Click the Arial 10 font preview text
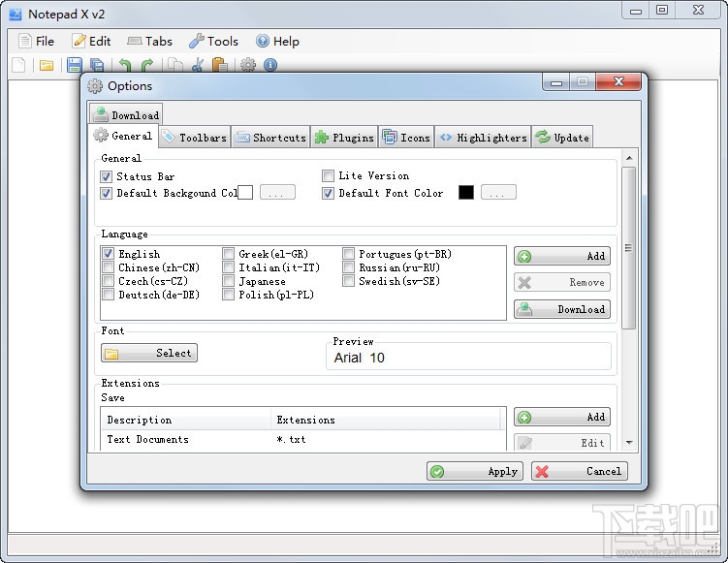This screenshot has height=563, width=728. pyautogui.click(x=360, y=358)
